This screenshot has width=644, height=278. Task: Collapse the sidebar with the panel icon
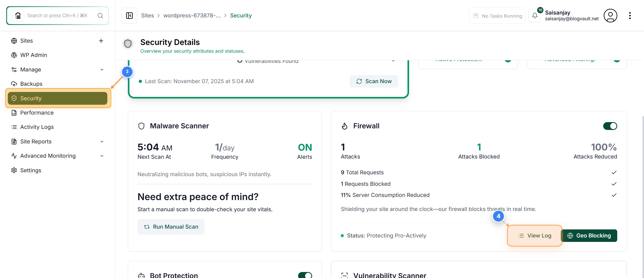click(x=129, y=15)
